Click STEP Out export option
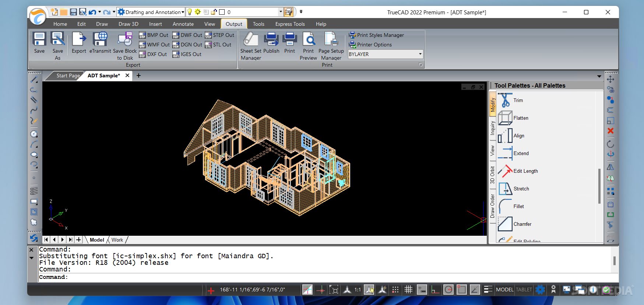Image resolution: width=644 pixels, height=305 pixels. tap(219, 35)
